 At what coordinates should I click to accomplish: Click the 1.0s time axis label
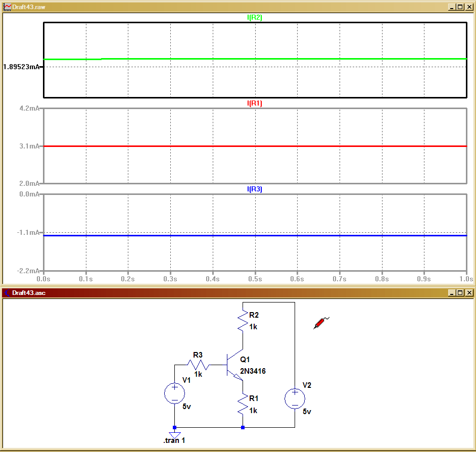(x=466, y=279)
